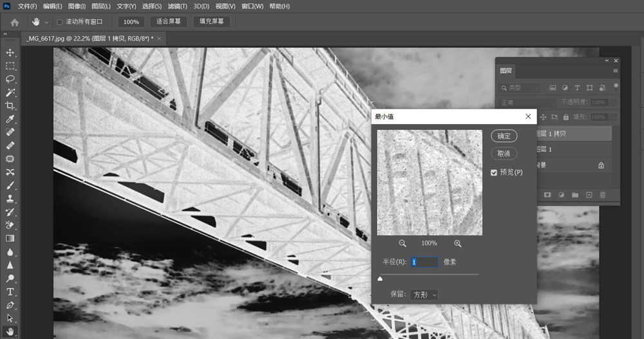Toggle the 预览(P) preview checkbox

pyautogui.click(x=494, y=172)
